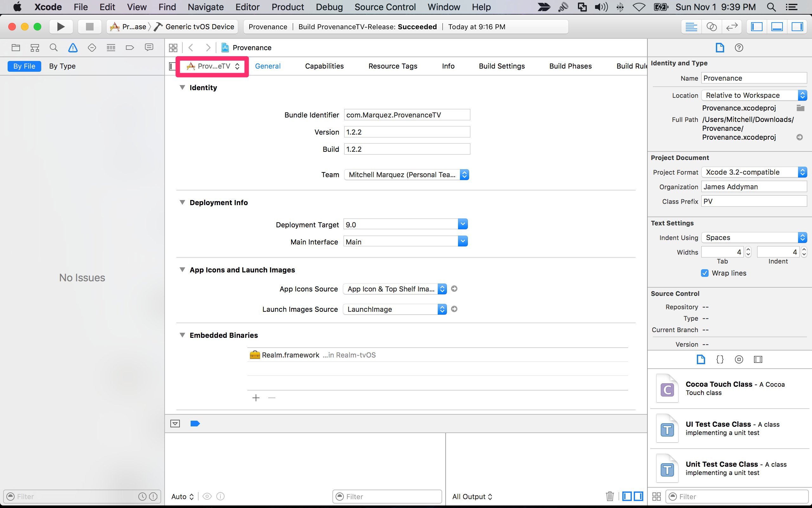812x508 pixels.
Task: Open the Symbol navigator icon
Action: coord(35,48)
